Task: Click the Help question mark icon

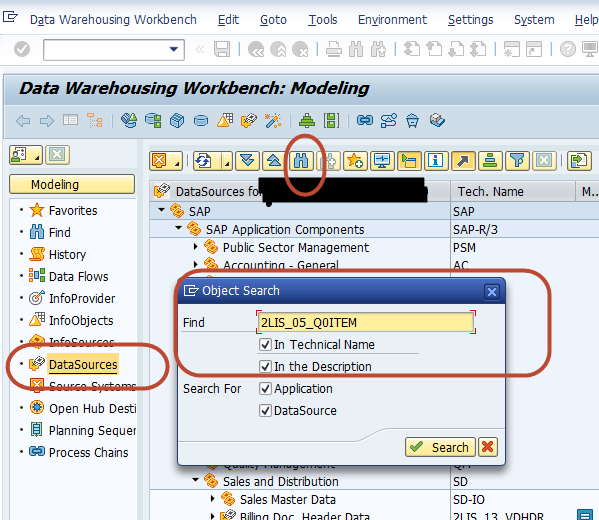Action: coord(568,49)
